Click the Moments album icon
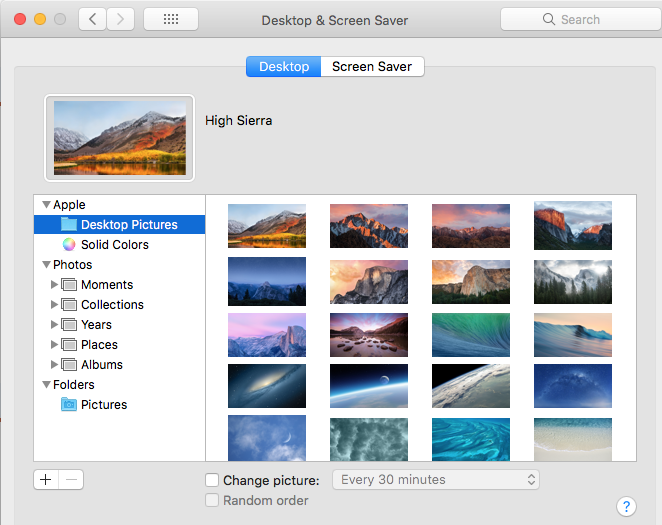 point(69,284)
